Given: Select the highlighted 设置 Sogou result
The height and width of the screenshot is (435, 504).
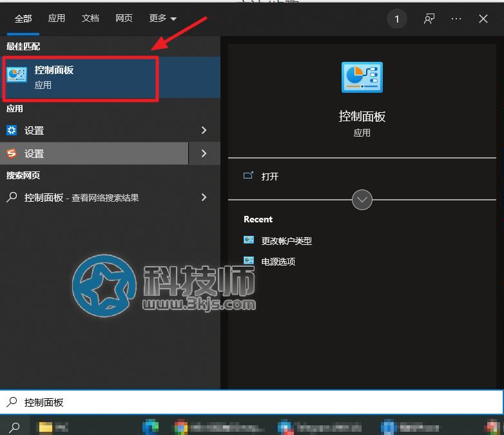Looking at the screenshot, I should coord(94,153).
